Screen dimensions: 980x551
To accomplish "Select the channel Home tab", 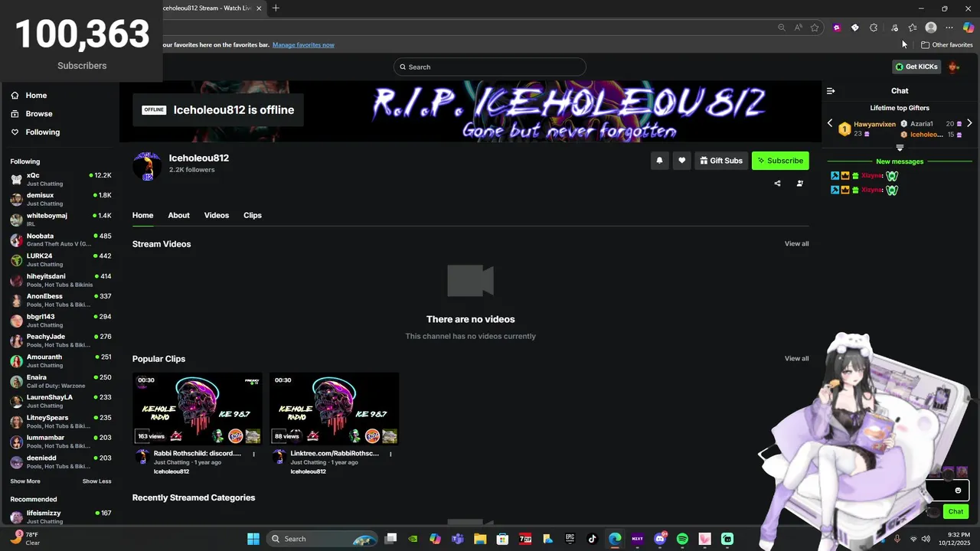I will coord(142,215).
